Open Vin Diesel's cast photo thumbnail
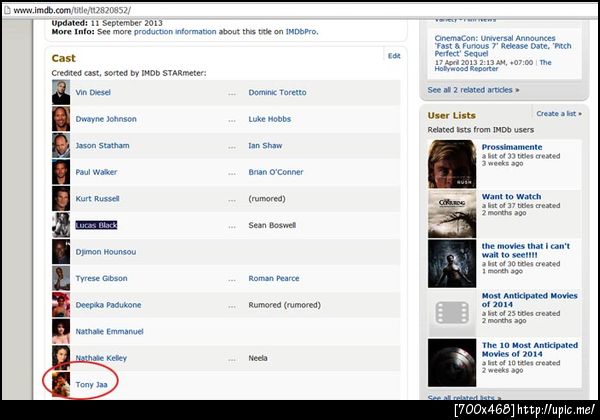 [61, 92]
